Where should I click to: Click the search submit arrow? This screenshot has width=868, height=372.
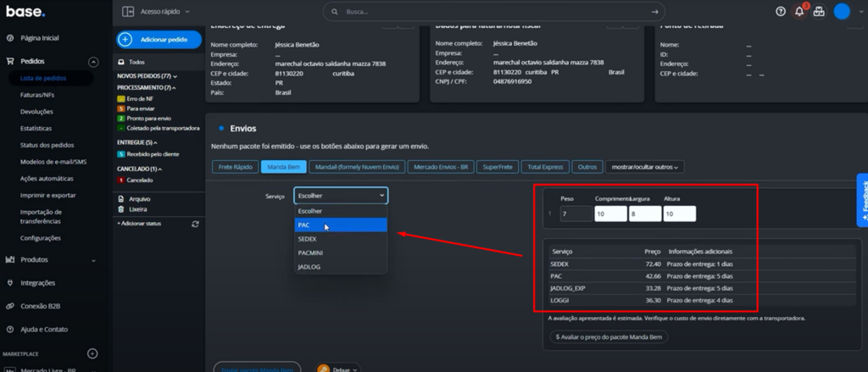click(655, 12)
